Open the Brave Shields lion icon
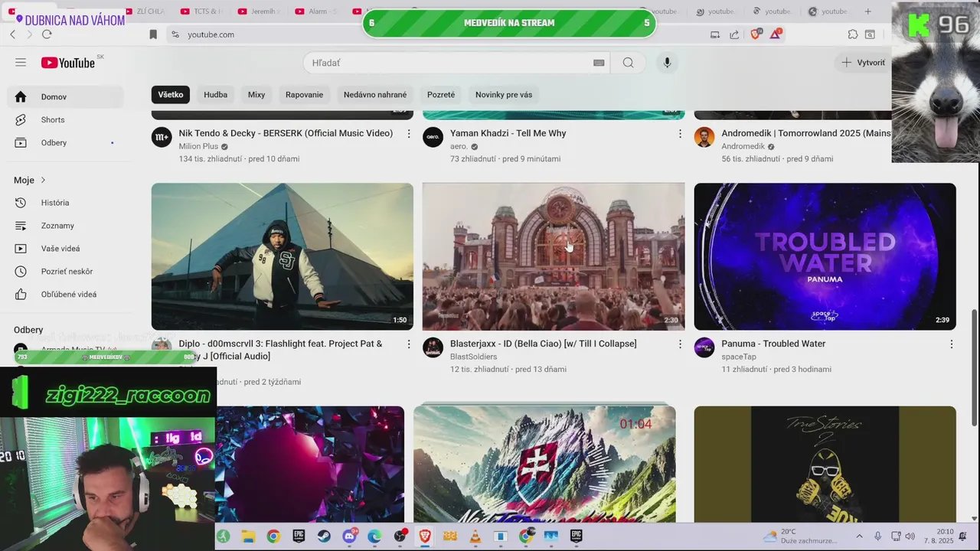 pos(756,34)
